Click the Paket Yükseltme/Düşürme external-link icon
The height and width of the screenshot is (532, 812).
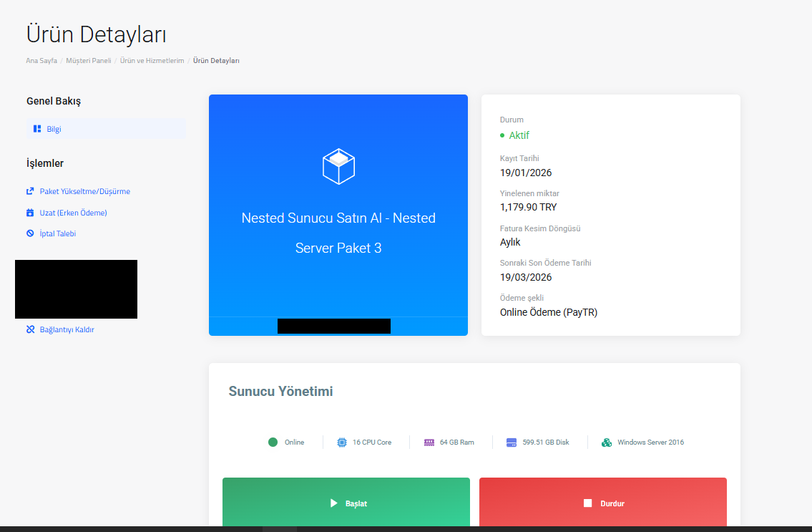tap(30, 191)
